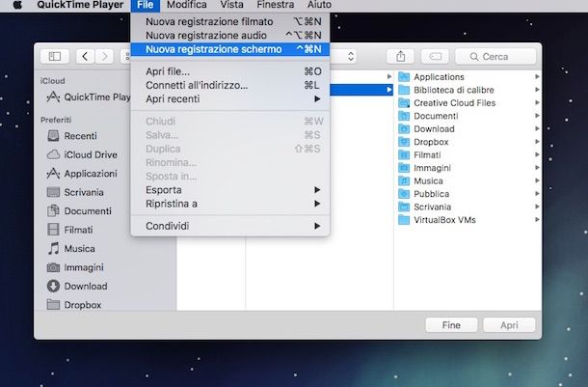Open QuickTime Player application menu

(80, 5)
